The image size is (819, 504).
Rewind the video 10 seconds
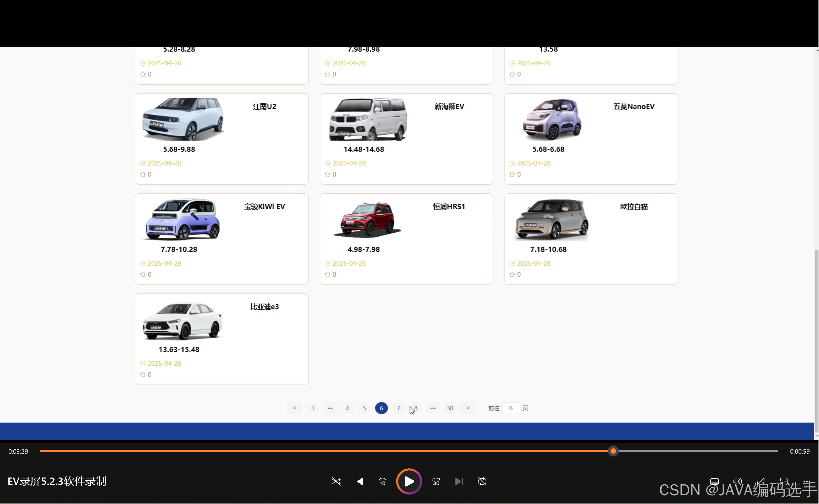coord(382,482)
